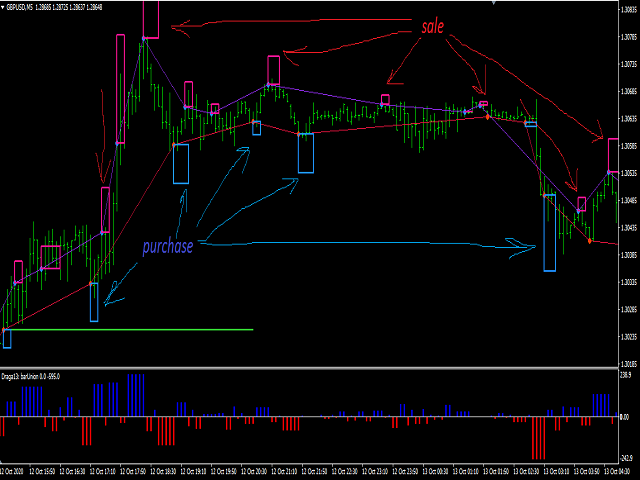Viewport: 640px width, 480px height.
Task: Click indicator scale value 238.9
Action: [626, 375]
